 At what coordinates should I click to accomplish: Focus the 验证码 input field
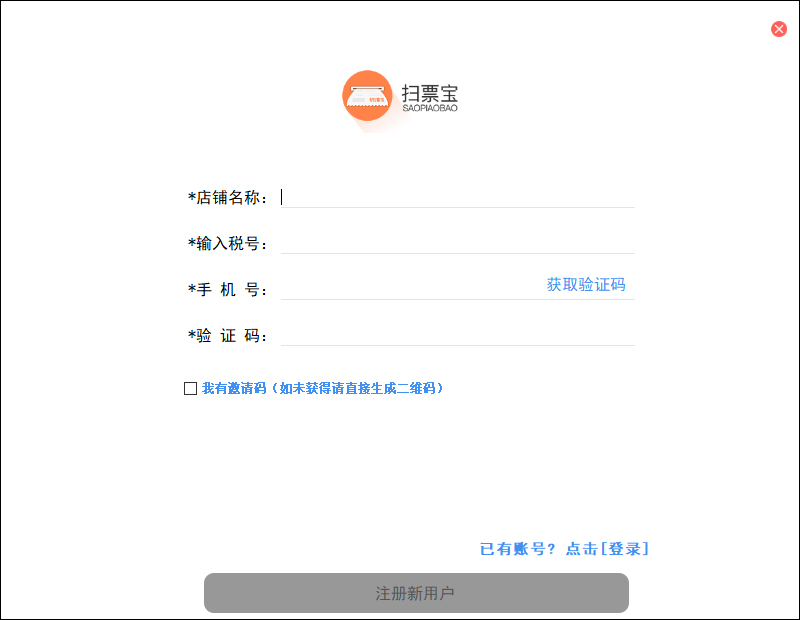click(458, 335)
